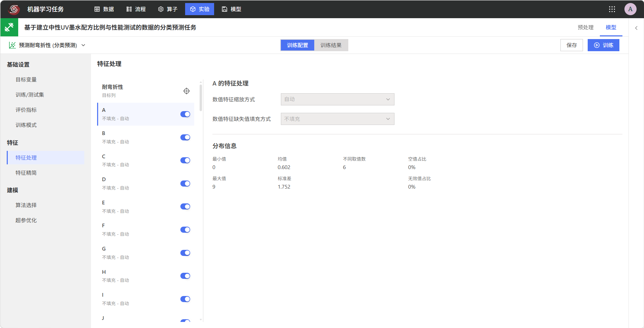Open the 模型 top menu
Screen dimensions: 644x328
tap(231, 9)
